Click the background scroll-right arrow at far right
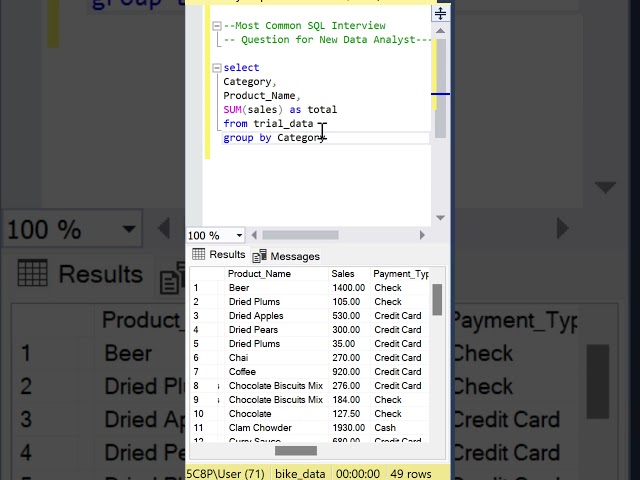This screenshot has height=480, width=640. [x=562, y=228]
